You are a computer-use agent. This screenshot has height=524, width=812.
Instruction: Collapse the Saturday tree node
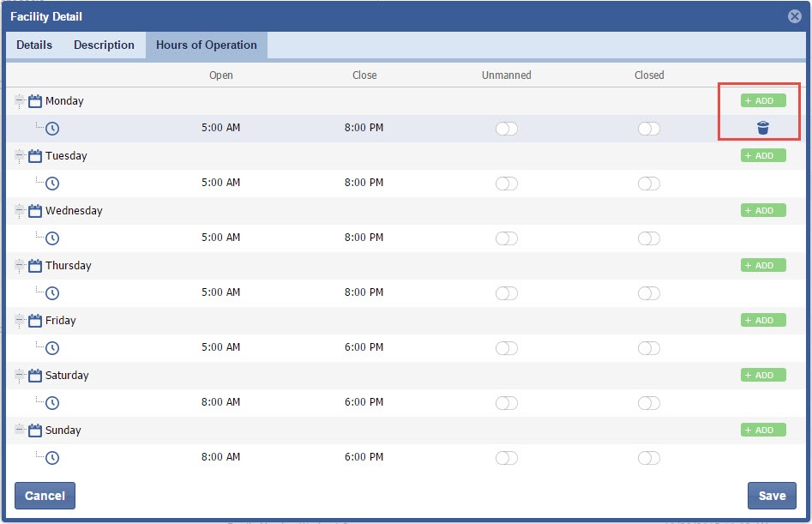pos(20,376)
